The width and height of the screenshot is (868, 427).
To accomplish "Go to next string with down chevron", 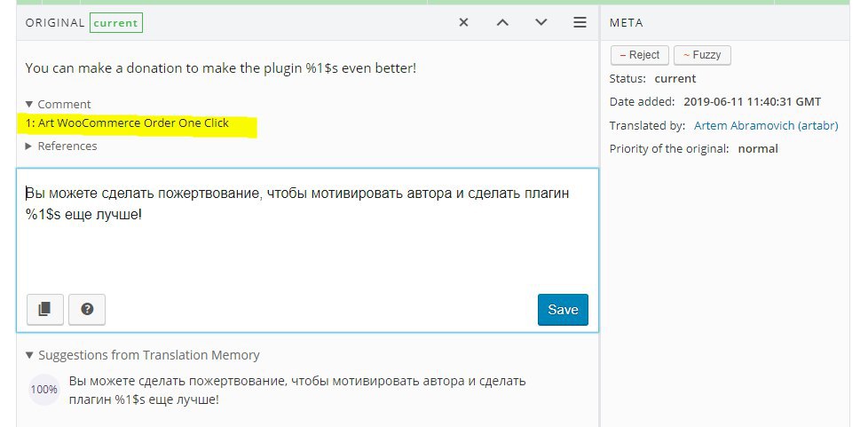I will click(541, 23).
